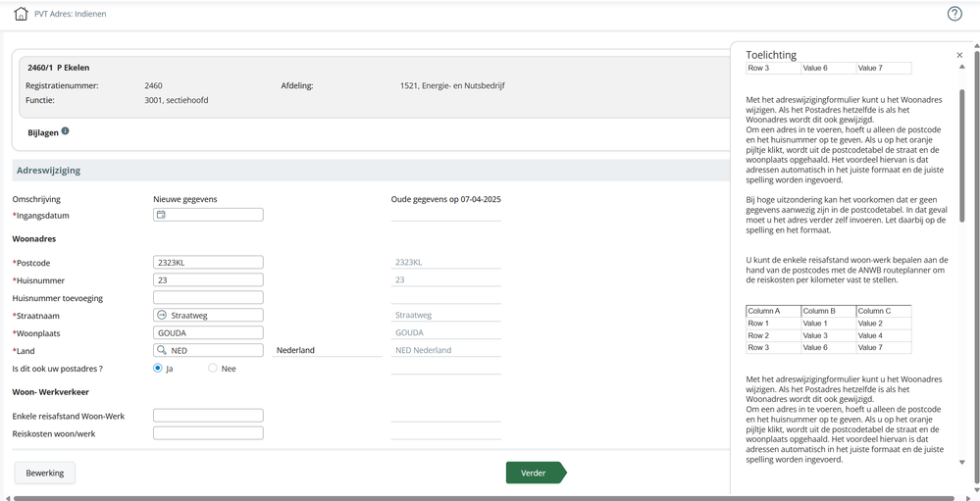Click the Toelichting vertical scrollbar thumb
The height and width of the screenshot is (501, 980).
tap(962, 156)
